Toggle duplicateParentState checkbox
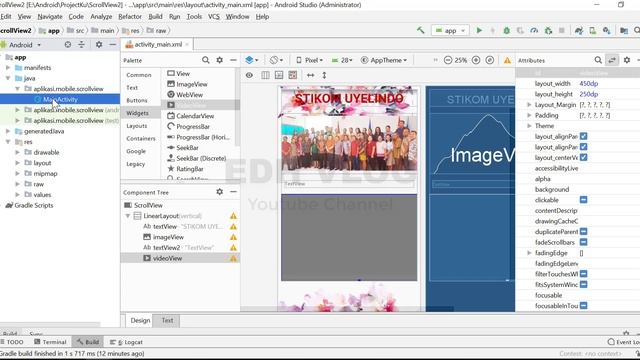Screen dimensions: 640x360 click(583, 231)
